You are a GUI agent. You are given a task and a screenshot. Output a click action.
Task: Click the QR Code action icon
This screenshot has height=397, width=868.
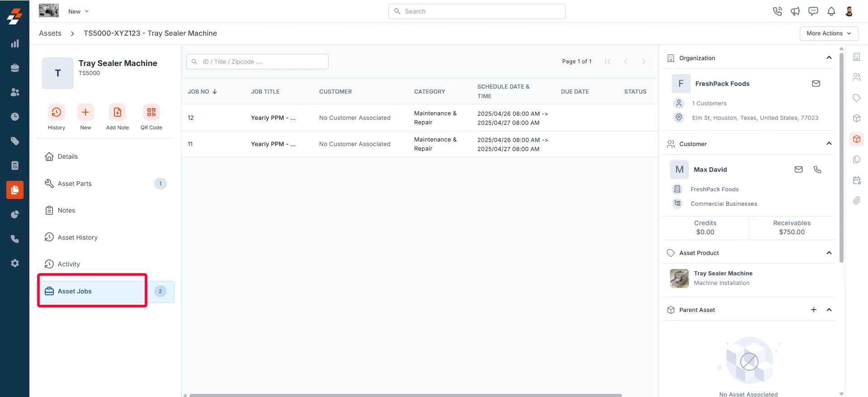click(x=151, y=112)
